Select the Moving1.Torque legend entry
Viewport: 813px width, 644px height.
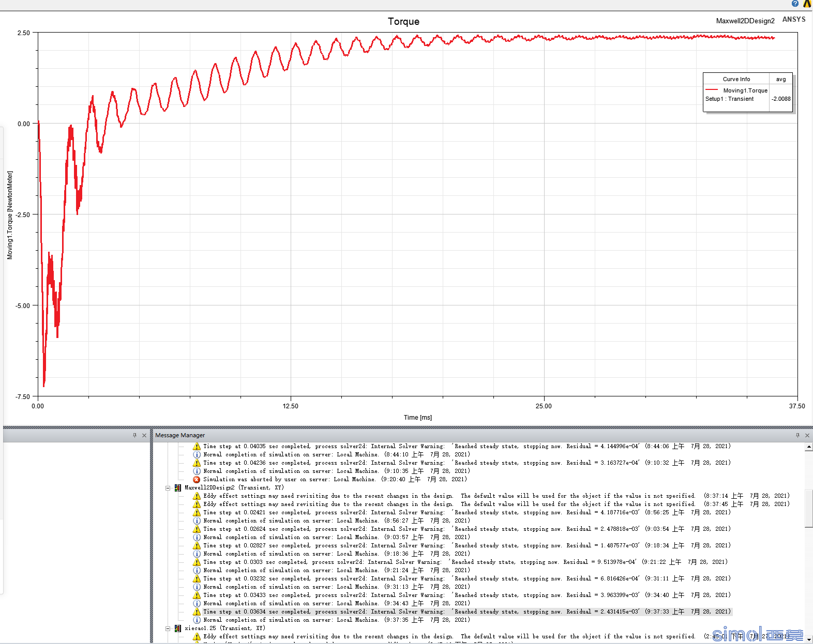pos(745,90)
